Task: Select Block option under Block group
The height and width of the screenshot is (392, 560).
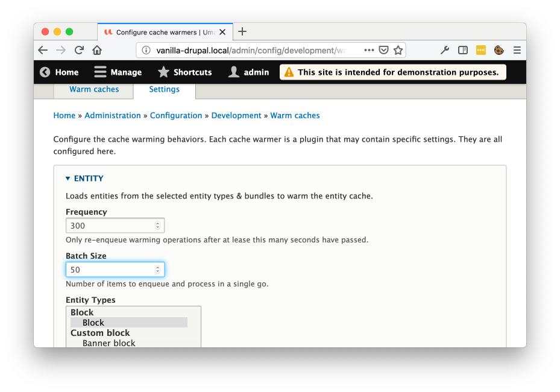Action: (x=129, y=322)
